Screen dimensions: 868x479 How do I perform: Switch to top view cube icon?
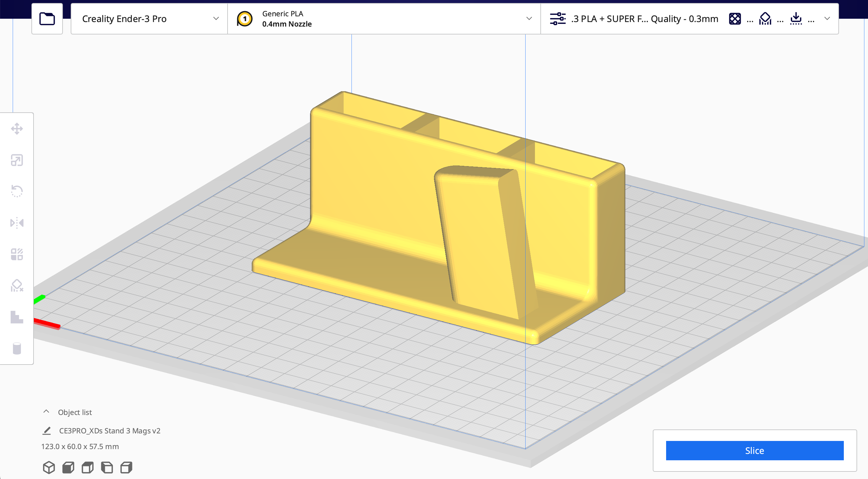coord(88,467)
